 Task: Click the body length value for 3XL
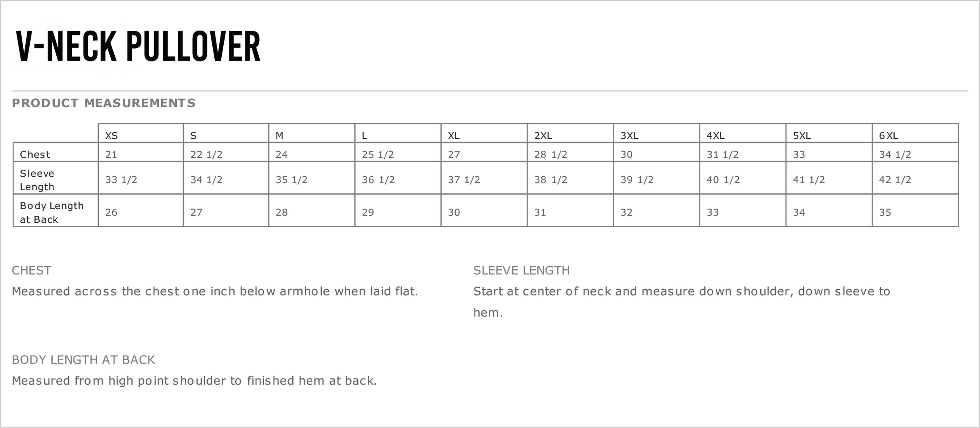(626, 213)
